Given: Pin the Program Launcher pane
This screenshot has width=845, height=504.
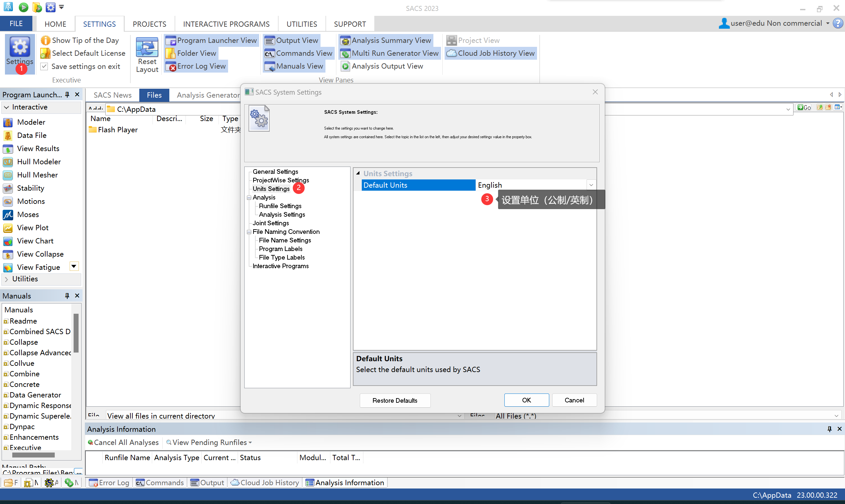Looking at the screenshot, I should (x=67, y=95).
